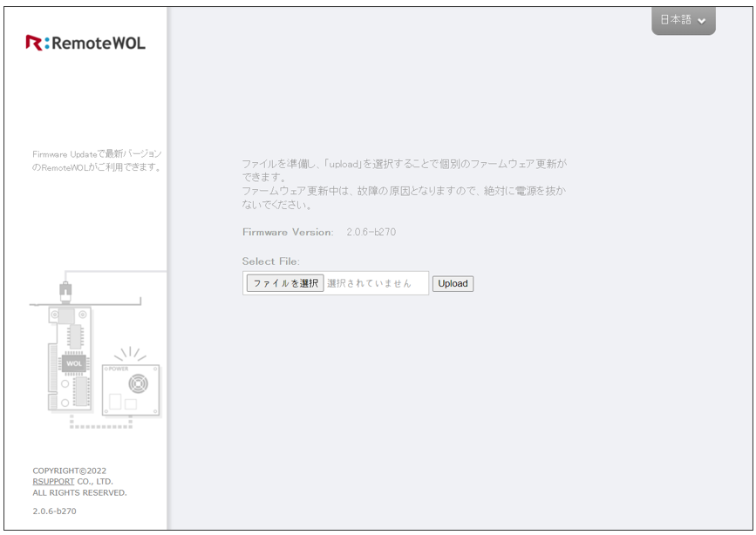
Task: Open the RSUPPORT link in footer
Action: coord(53,482)
